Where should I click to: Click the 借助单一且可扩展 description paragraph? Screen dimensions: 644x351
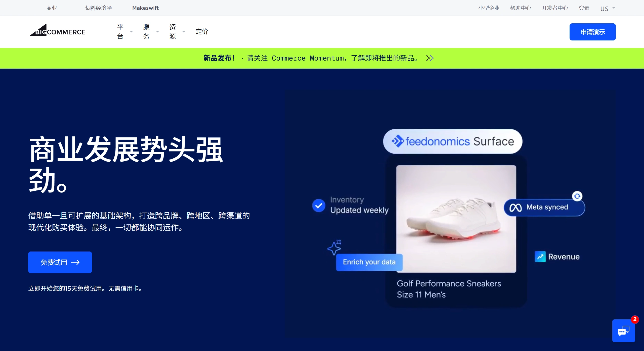point(139,222)
